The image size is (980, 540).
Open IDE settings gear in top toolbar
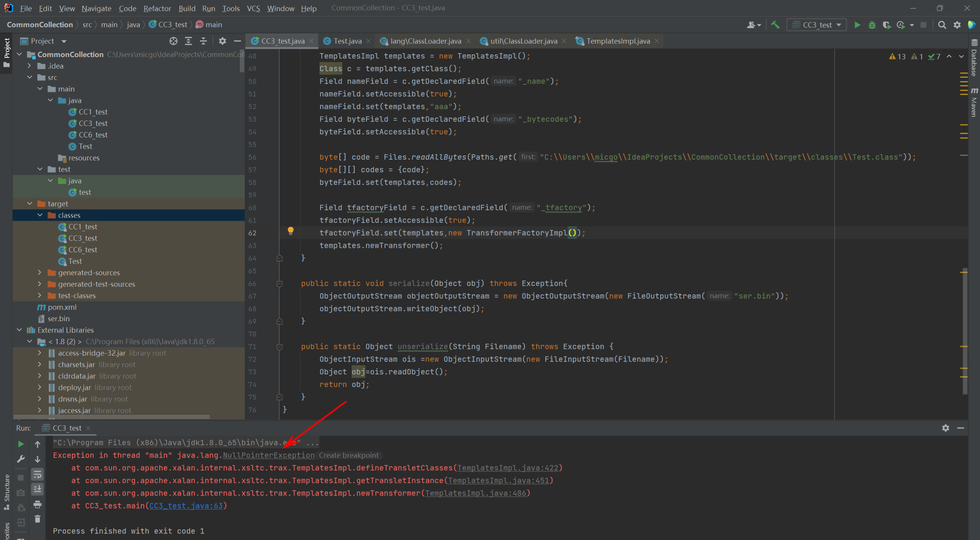click(957, 25)
